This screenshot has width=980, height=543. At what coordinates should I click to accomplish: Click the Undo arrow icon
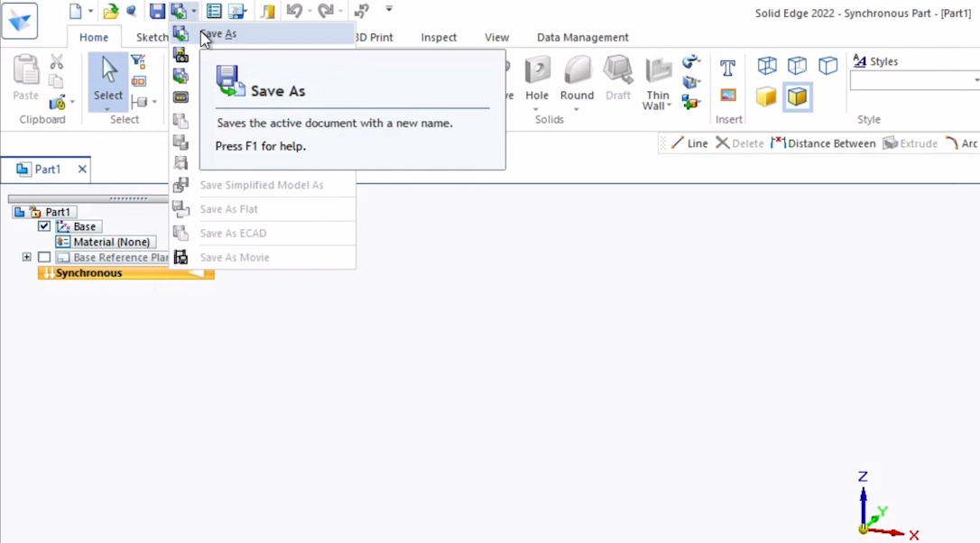(x=294, y=11)
